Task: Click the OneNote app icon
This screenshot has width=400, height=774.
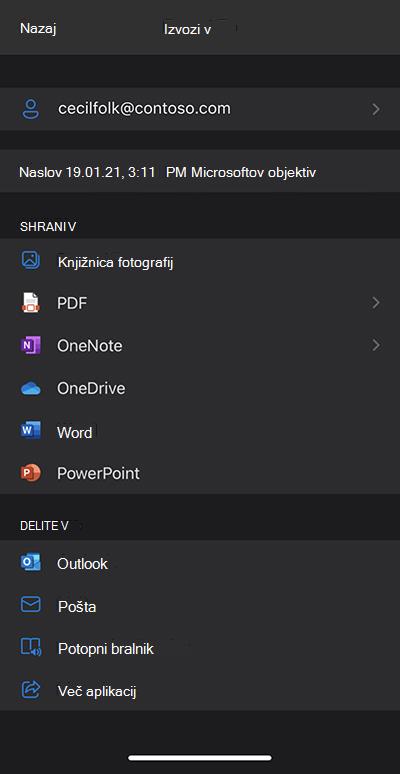Action: pos(31,345)
